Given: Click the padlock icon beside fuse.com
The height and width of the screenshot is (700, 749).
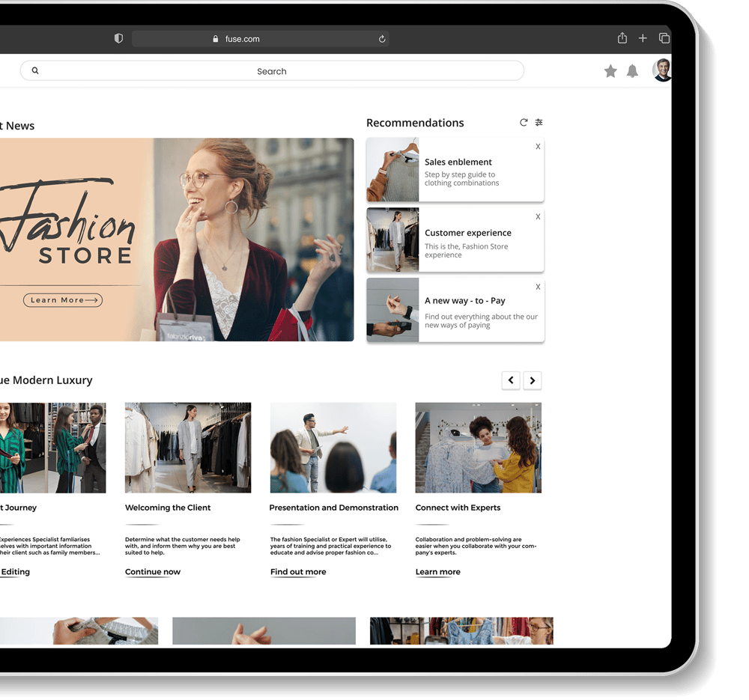Looking at the screenshot, I should [x=216, y=39].
